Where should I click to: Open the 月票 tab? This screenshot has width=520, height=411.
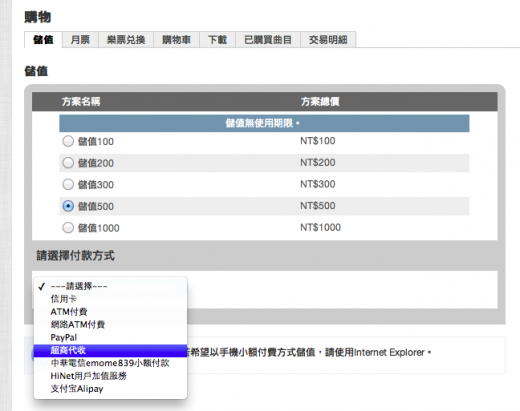coord(80,40)
